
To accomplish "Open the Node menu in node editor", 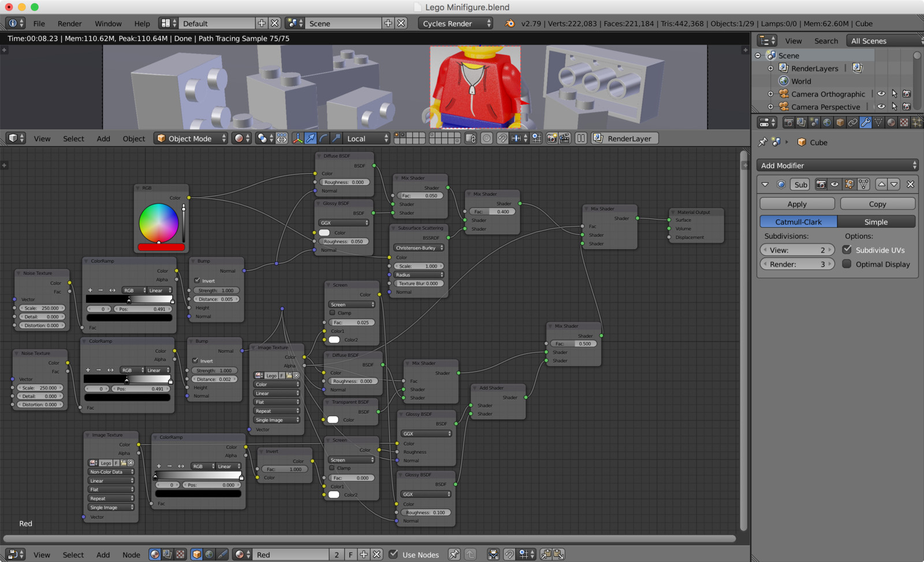I will point(131,554).
